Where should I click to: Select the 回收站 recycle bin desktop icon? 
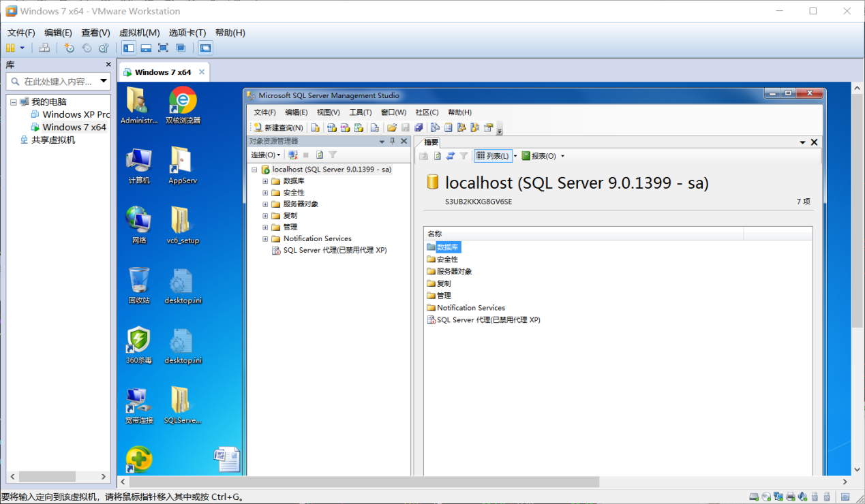click(x=139, y=285)
